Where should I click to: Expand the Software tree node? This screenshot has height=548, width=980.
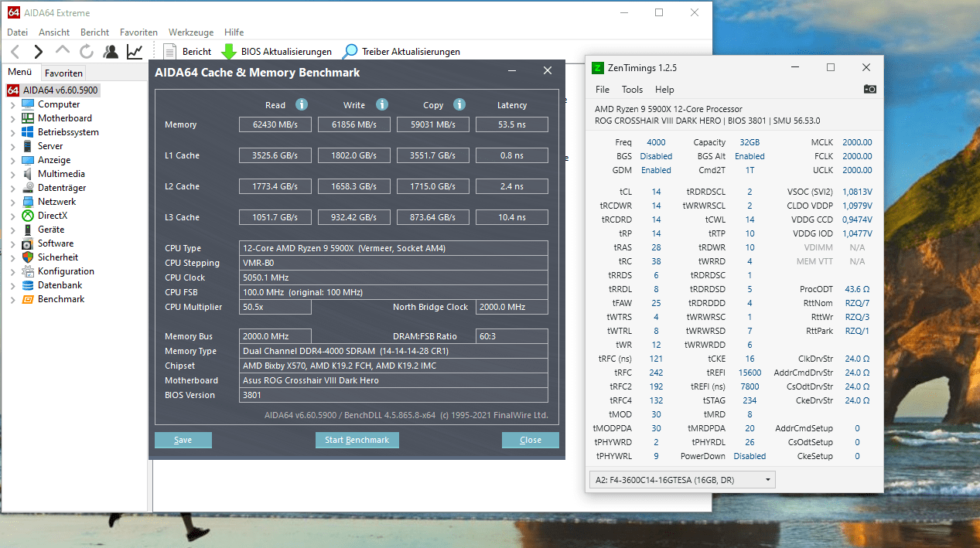[x=12, y=244]
